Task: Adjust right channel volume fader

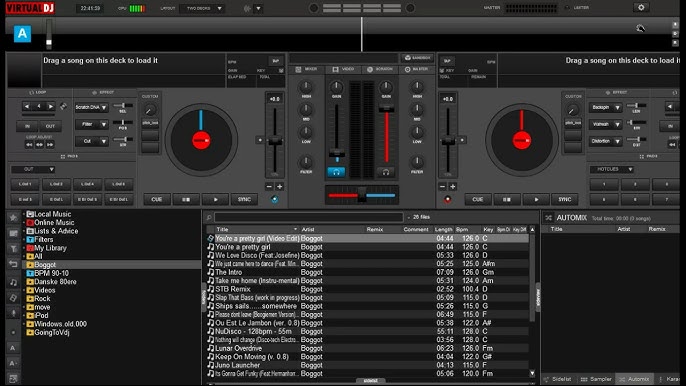Action: point(386,109)
